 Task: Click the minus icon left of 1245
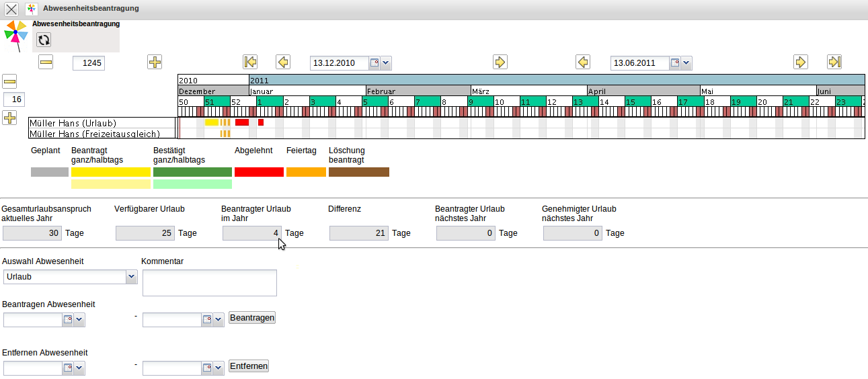[x=46, y=62]
